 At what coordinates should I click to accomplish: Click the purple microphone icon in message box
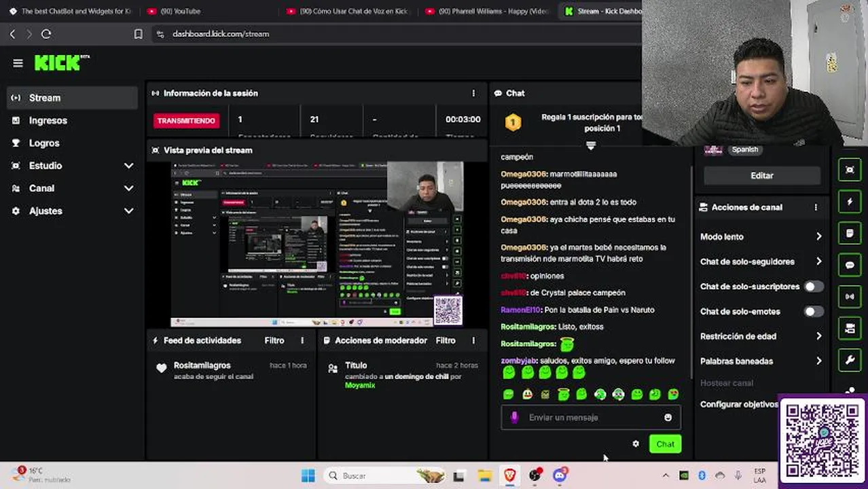514,418
